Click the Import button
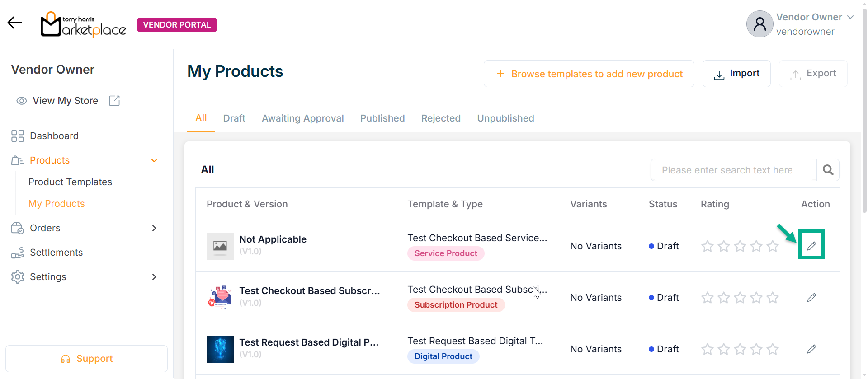The image size is (868, 379). [736, 74]
